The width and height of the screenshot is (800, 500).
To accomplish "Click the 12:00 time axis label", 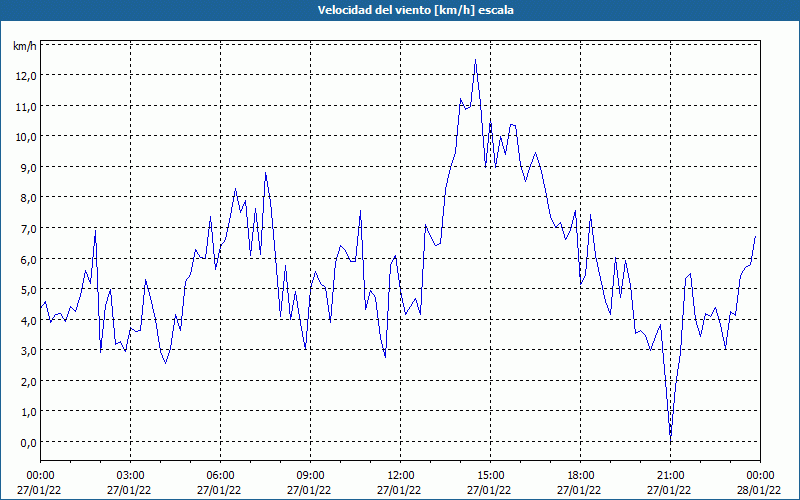I will tap(401, 476).
